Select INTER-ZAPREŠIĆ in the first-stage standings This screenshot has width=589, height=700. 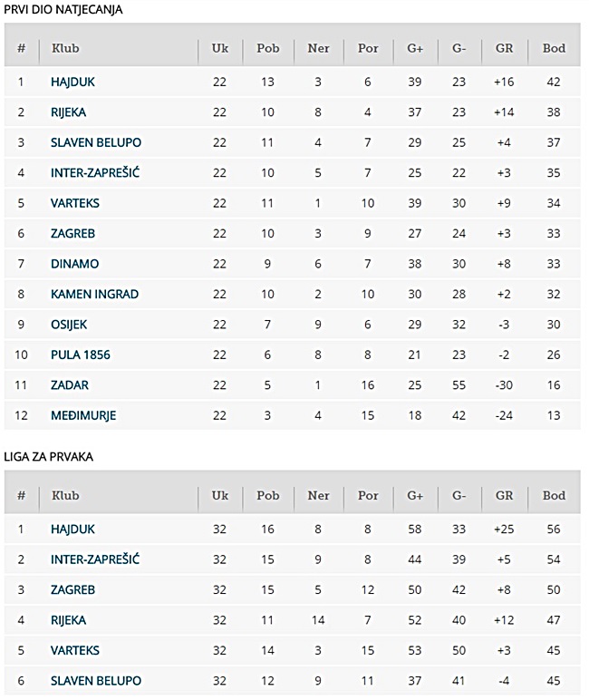(x=95, y=173)
